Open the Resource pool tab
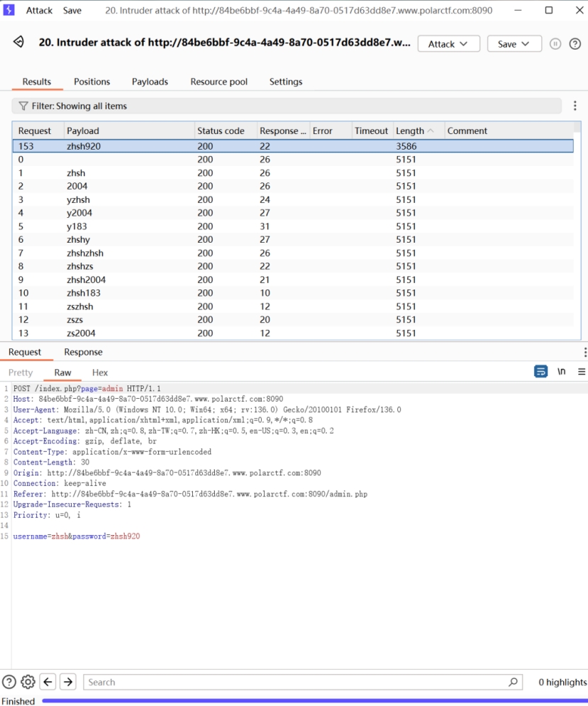 (218, 82)
